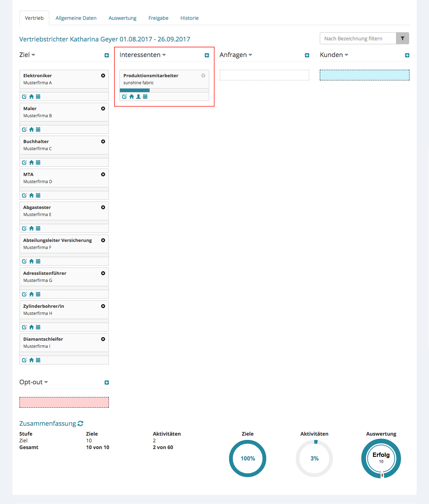Screen dimensions: 429x504
Task: Refresh the Zusammenfassung summary
Action: click(80, 424)
